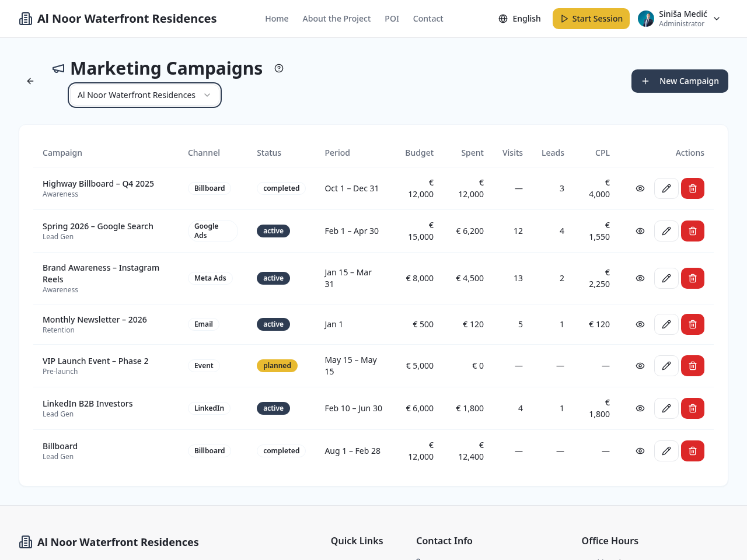747x560 pixels.
Task: Open the POI menu item
Action: [392, 19]
